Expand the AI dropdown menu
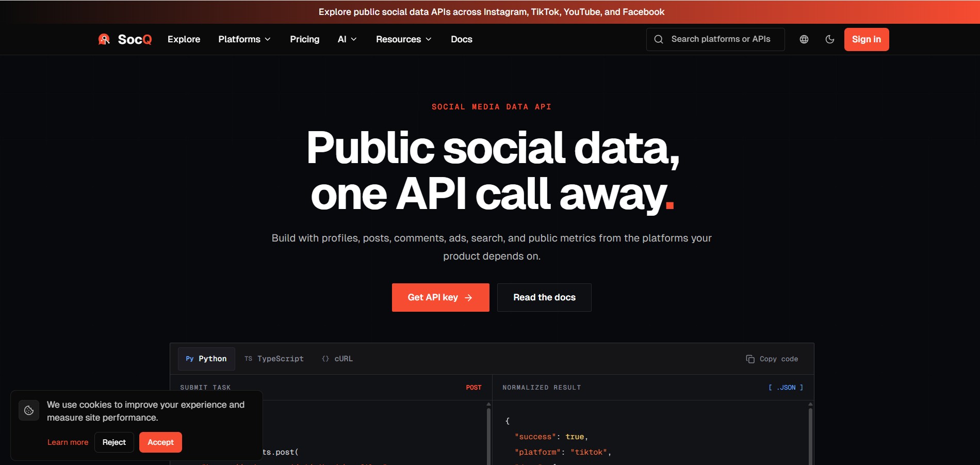This screenshot has width=980, height=465. [347, 39]
